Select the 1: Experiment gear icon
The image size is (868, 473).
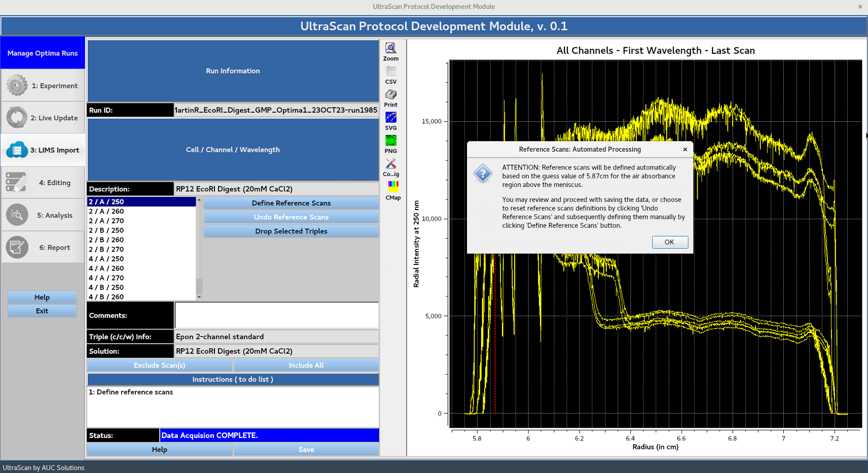[17, 85]
